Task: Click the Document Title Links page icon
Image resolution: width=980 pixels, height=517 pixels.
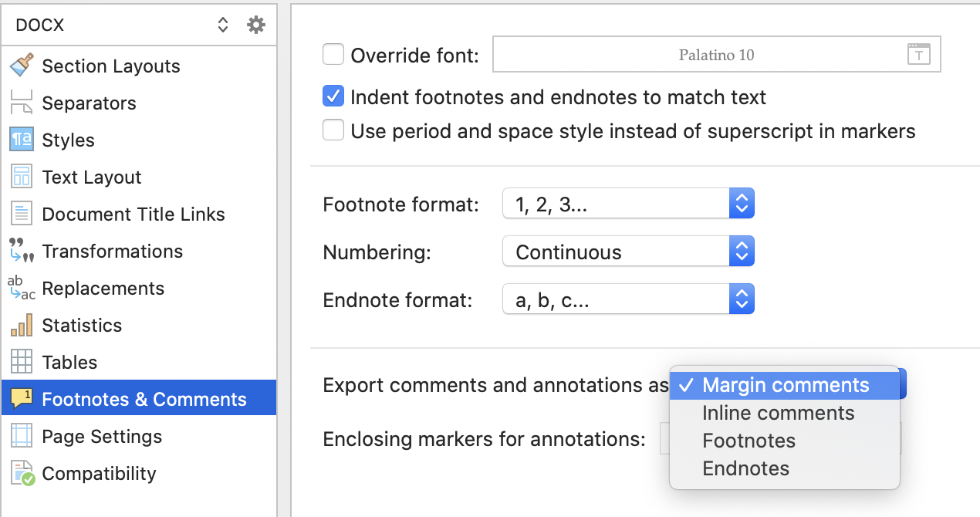Action: click(22, 214)
